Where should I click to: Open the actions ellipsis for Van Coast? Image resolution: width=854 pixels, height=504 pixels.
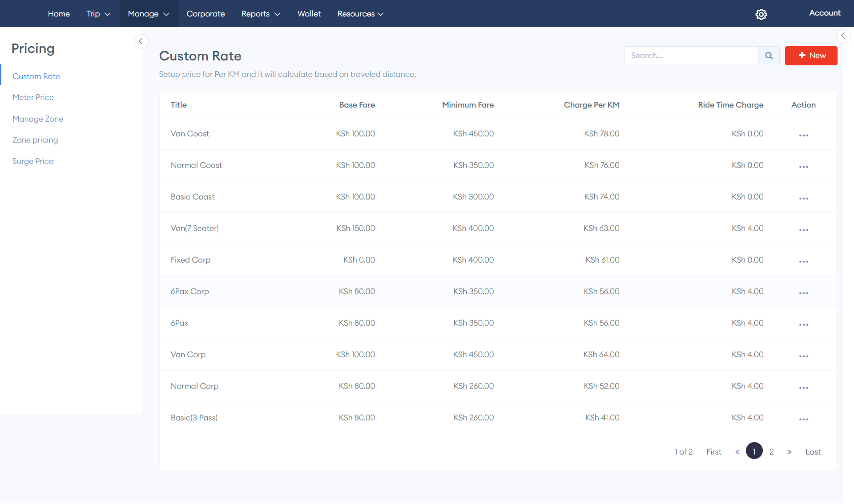[x=803, y=135]
